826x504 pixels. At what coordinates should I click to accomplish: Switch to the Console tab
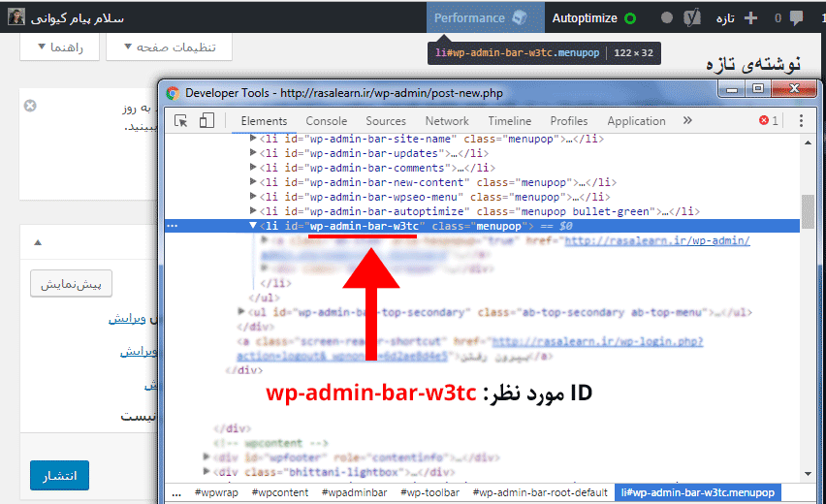326,120
